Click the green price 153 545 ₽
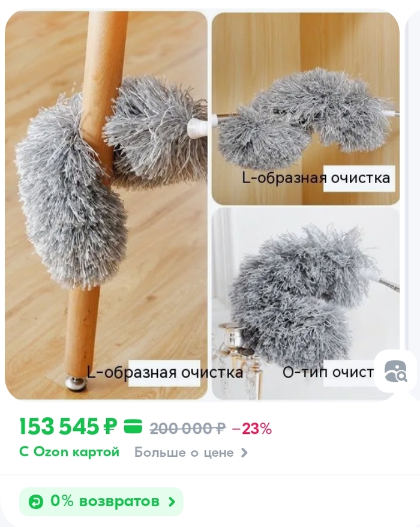The image size is (420, 527). (68, 427)
